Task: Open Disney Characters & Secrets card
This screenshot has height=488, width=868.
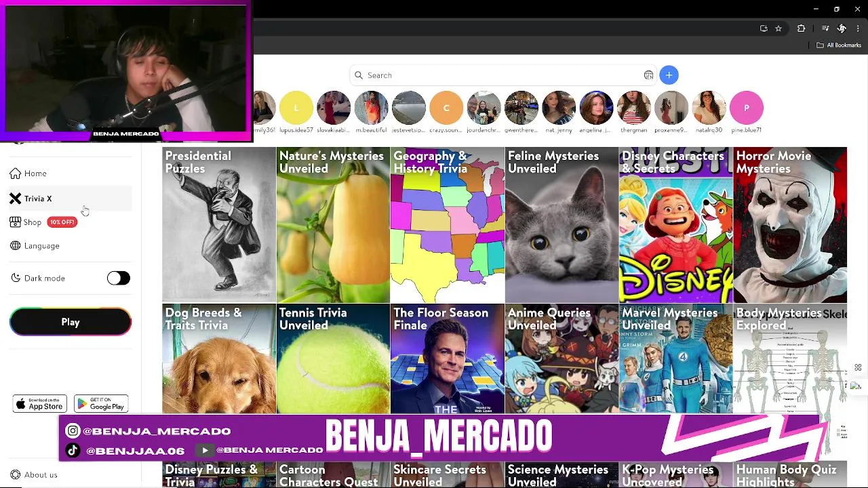Action: tap(675, 225)
